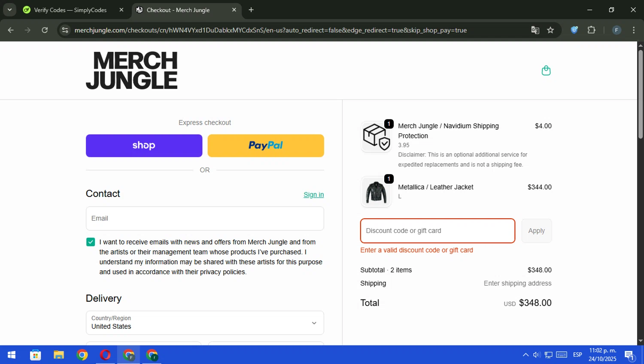Open the shopping bag cart icon
This screenshot has width=644, height=364.
546,70
